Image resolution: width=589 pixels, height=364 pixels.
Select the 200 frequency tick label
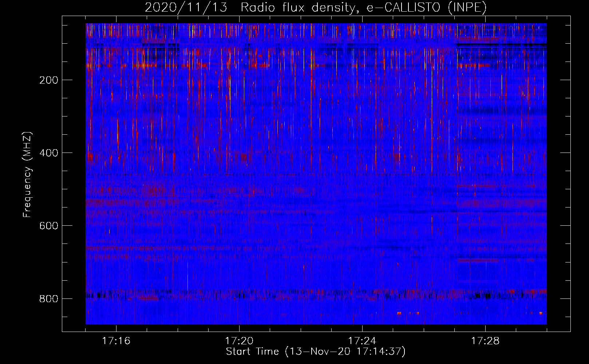point(48,80)
